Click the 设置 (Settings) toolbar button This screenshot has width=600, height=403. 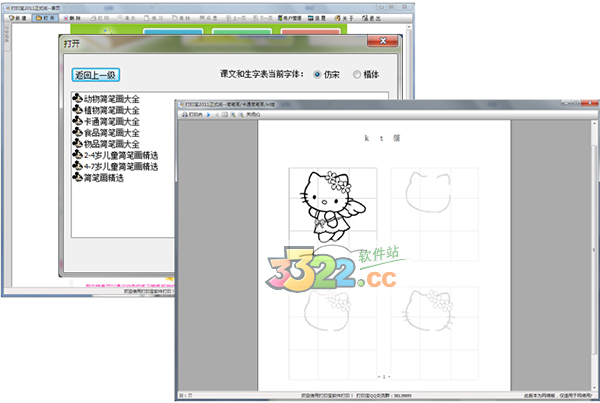(x=208, y=18)
